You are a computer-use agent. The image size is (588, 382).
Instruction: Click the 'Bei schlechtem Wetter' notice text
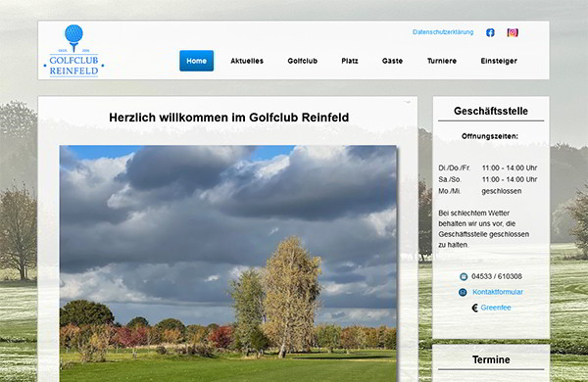(x=484, y=229)
